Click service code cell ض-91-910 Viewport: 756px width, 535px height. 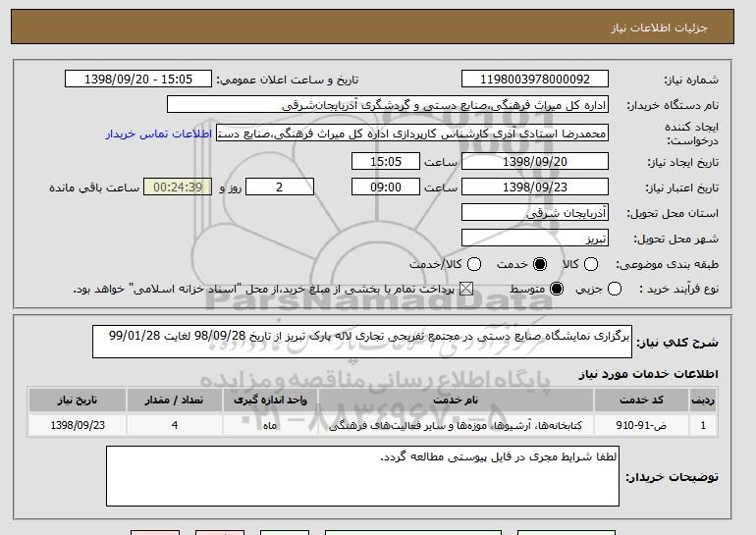(641, 425)
